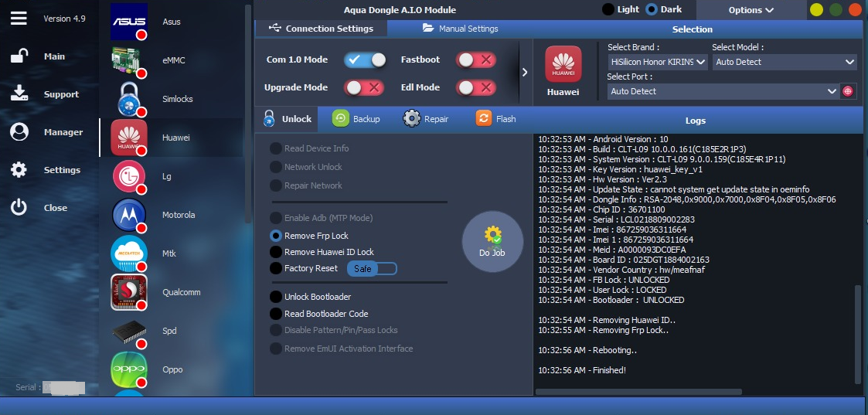Click the Do Job gear button
Screen dimensions: 868x415
[x=492, y=242]
